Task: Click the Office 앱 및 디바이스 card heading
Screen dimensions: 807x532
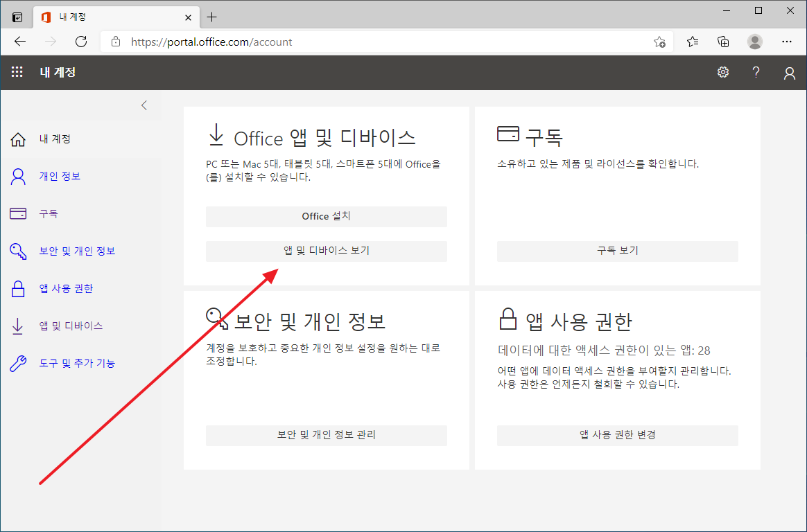Action: click(x=324, y=138)
